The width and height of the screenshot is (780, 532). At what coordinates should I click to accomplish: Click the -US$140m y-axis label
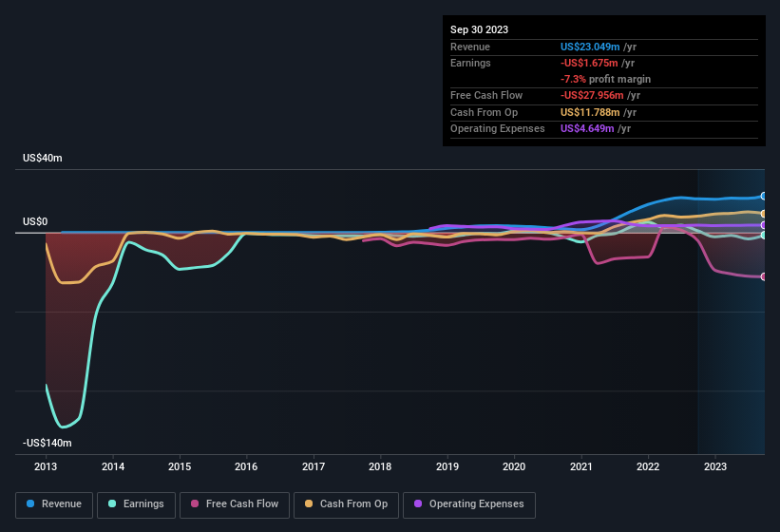click(x=48, y=443)
